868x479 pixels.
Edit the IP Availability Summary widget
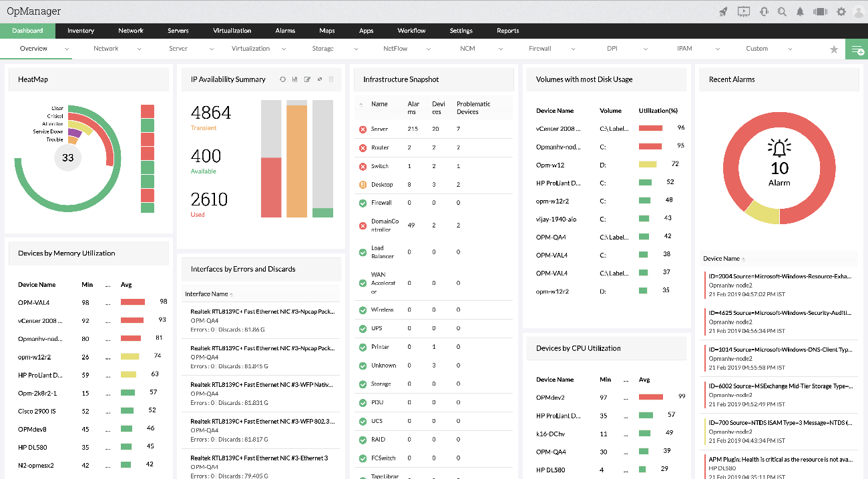tap(307, 79)
